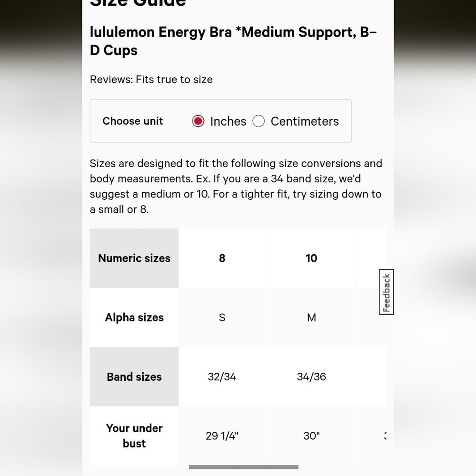Click the size conversions description paragraph
The width and height of the screenshot is (476, 476).
236,186
